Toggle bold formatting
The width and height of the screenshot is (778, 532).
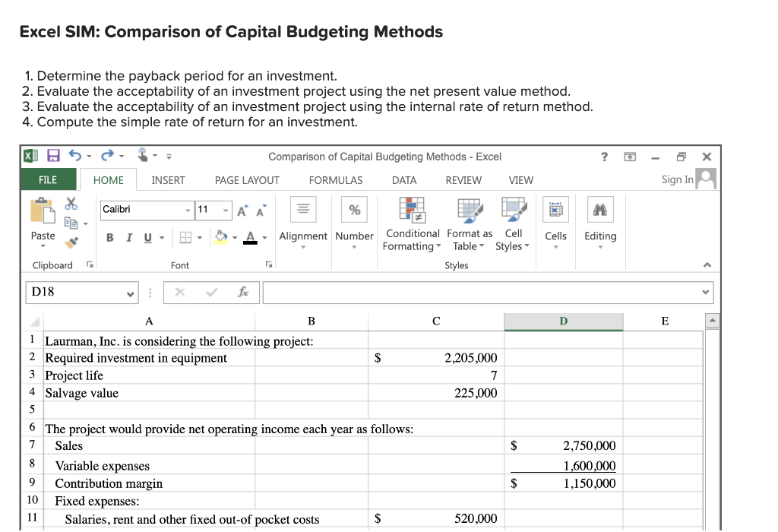point(110,236)
